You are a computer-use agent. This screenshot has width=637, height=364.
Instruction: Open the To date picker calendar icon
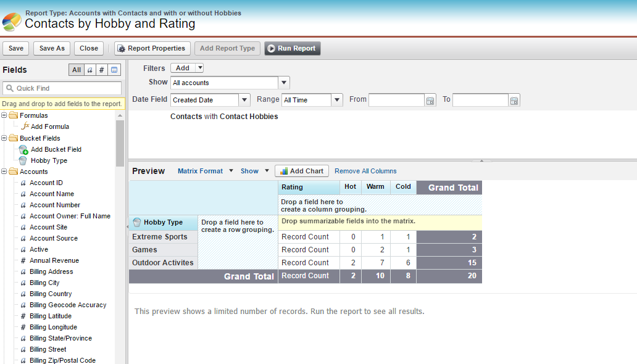[x=514, y=99]
